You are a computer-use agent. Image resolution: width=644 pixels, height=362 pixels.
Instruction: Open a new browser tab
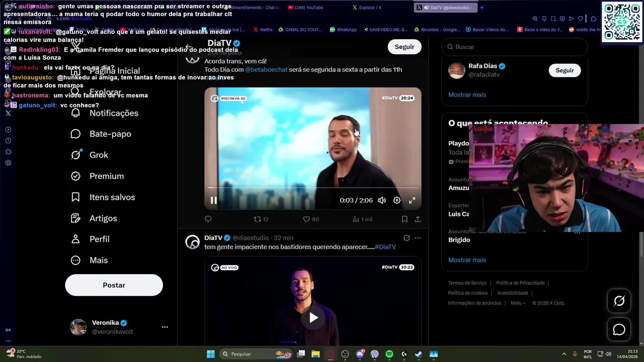[481, 8]
